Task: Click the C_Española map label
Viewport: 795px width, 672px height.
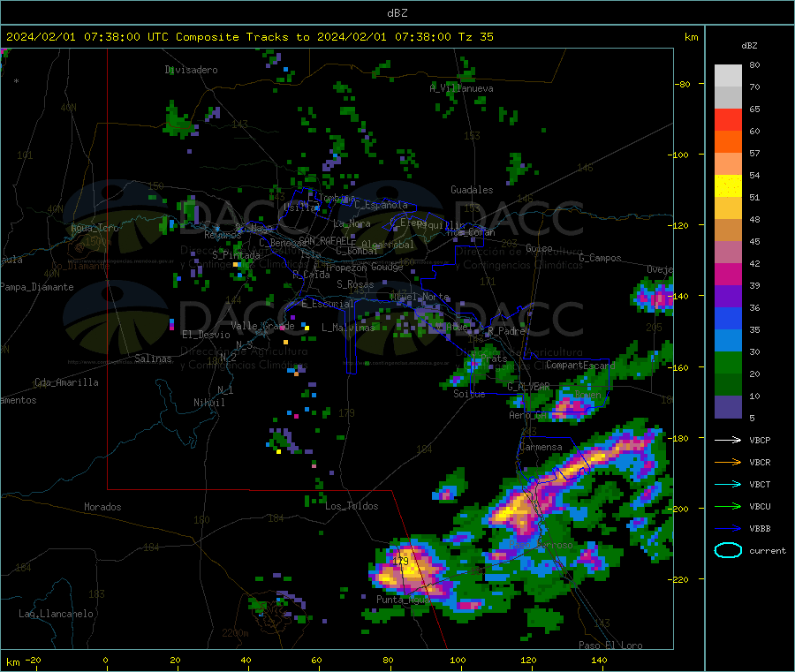Action: pos(381,205)
